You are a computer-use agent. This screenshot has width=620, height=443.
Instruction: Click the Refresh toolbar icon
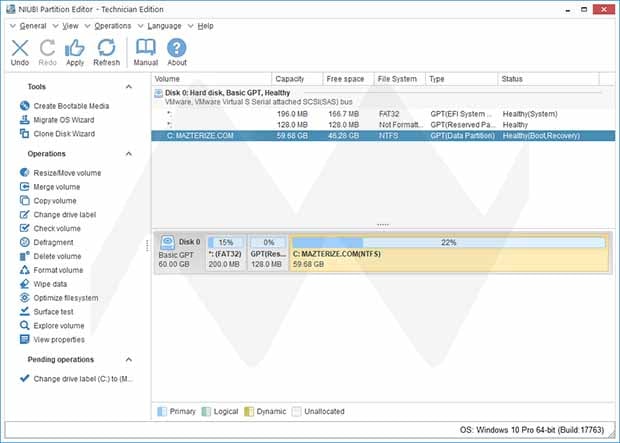pos(106,48)
